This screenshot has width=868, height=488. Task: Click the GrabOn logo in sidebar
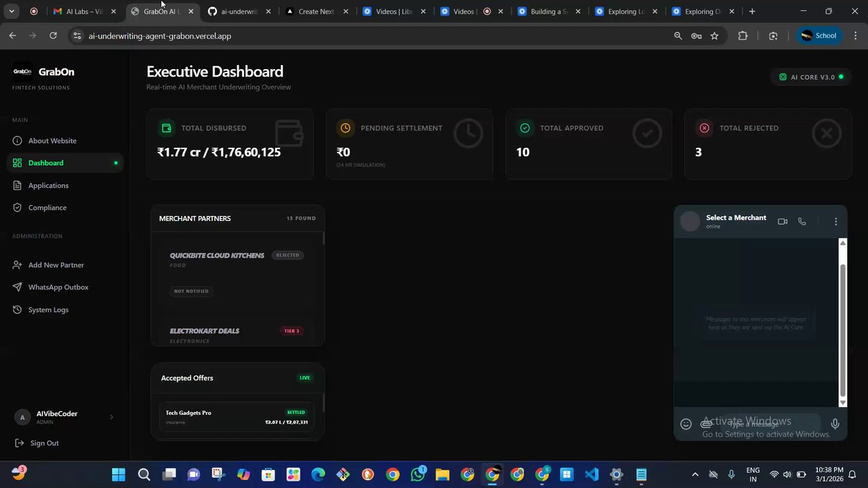22,72
